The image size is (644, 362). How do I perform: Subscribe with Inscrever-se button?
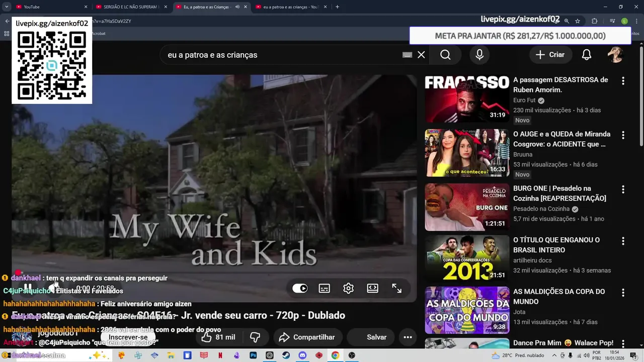coord(128,337)
